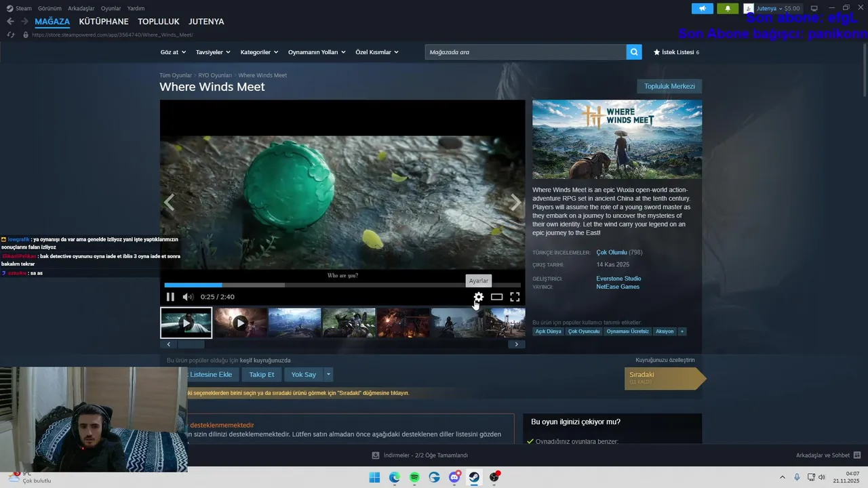Expand the Tavsiyeler dropdown
Screen dimensions: 868x488
(213, 52)
